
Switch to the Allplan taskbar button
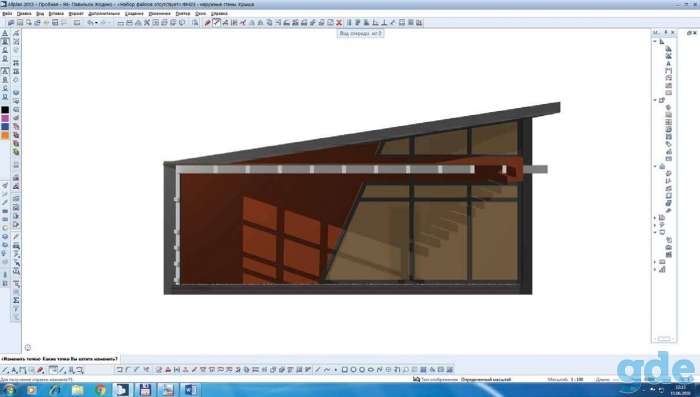pyautogui.click(x=122, y=390)
